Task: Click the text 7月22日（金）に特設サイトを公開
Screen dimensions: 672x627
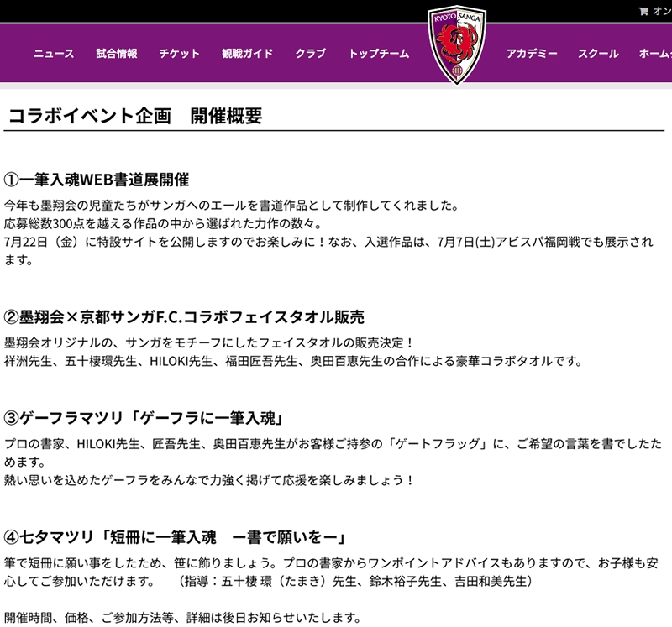Action: (164, 242)
